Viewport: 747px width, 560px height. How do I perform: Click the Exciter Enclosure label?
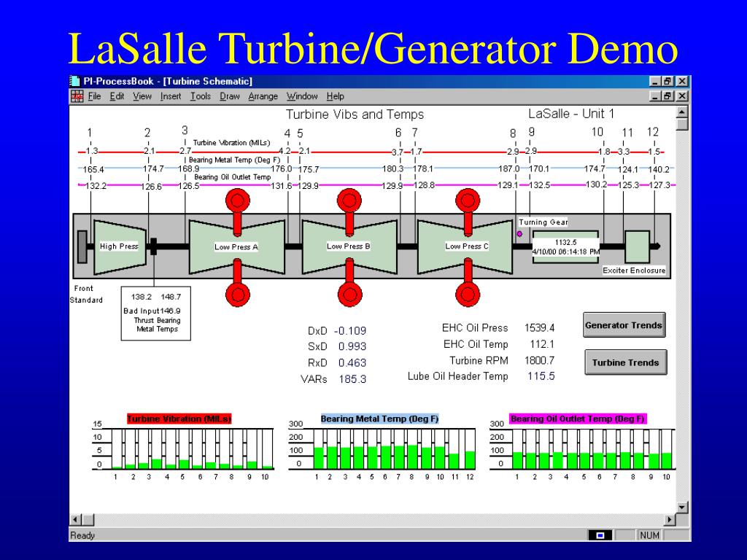[634, 271]
